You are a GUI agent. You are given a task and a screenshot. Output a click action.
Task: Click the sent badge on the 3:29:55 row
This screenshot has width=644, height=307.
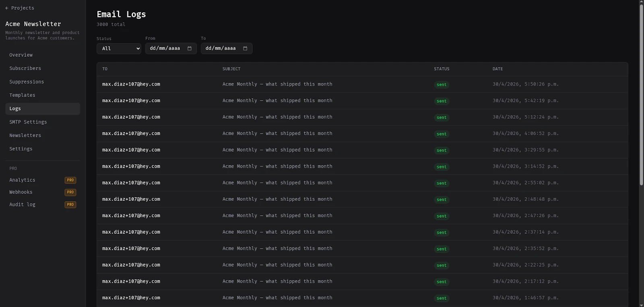pyautogui.click(x=442, y=150)
